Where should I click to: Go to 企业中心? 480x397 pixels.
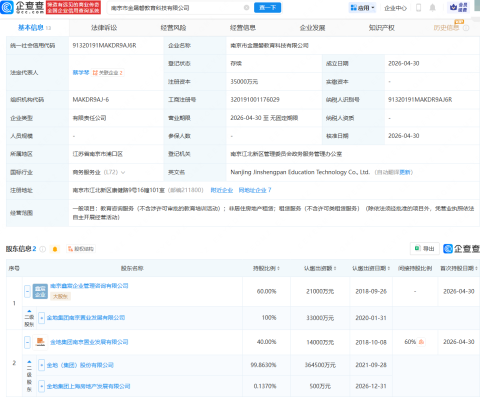tap(395, 8)
